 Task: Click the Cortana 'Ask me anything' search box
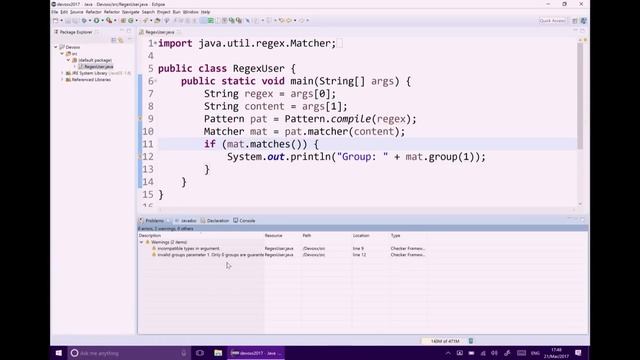pos(129,353)
